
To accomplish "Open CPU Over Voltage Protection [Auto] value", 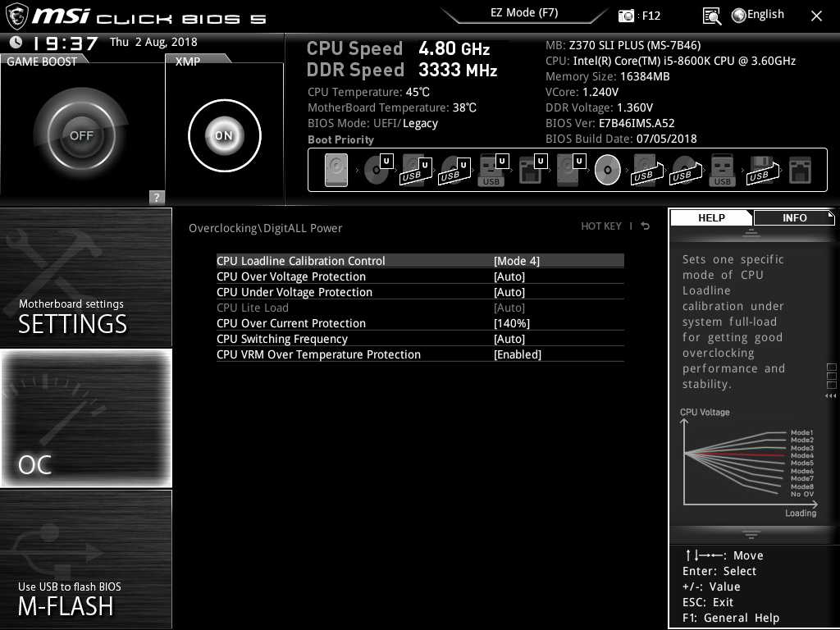I will click(509, 276).
